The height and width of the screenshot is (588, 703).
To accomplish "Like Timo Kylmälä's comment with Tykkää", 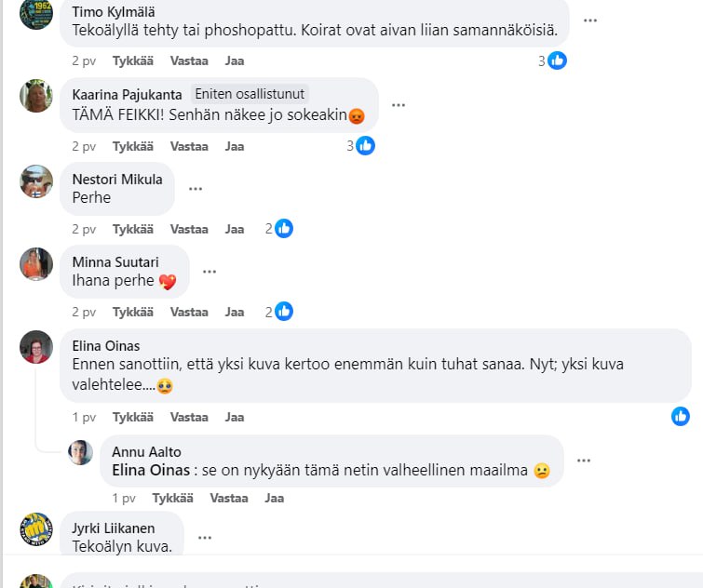I will tap(133, 60).
